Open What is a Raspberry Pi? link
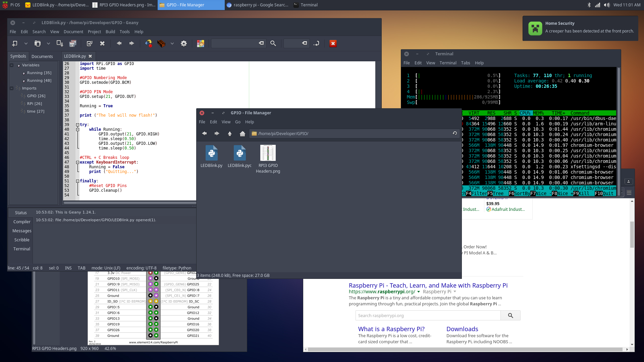Screen dimensions: 644x362 click(x=391, y=329)
